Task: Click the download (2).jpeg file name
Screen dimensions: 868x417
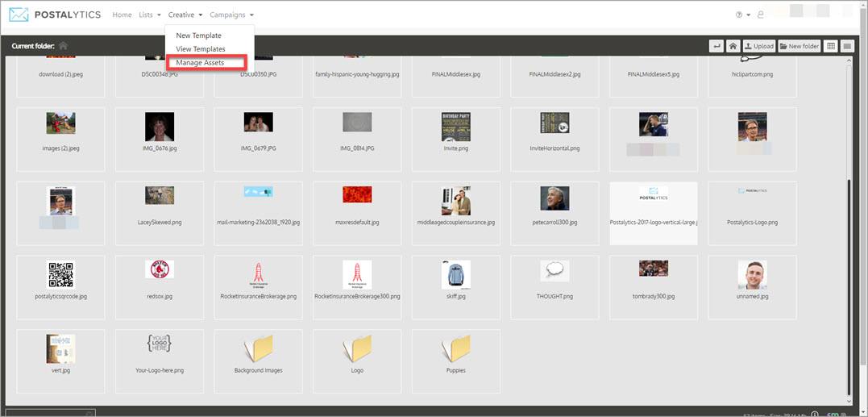Action: [61, 74]
